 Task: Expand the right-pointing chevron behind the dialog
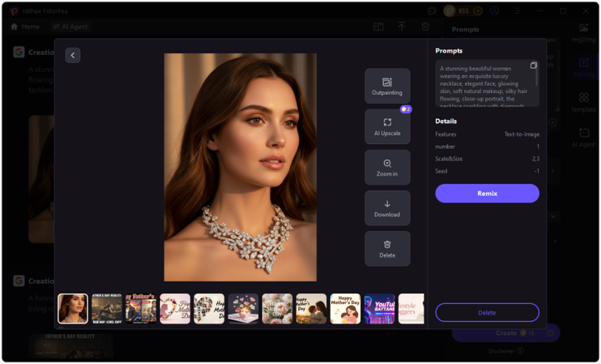552,171
